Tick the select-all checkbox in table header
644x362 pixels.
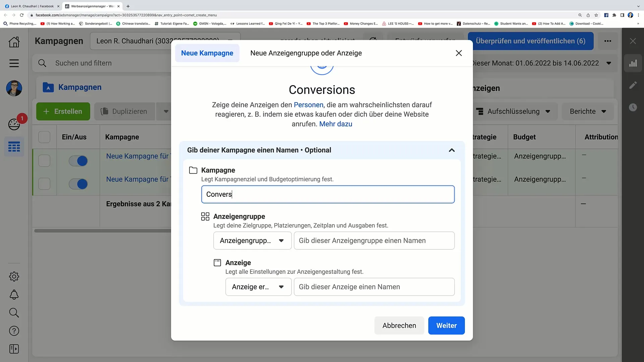[x=44, y=137]
